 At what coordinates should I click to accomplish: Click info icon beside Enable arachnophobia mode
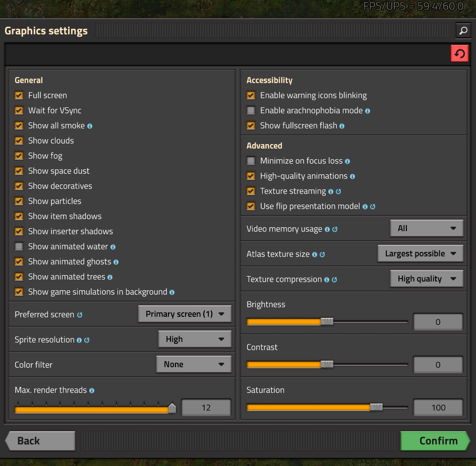tap(367, 111)
